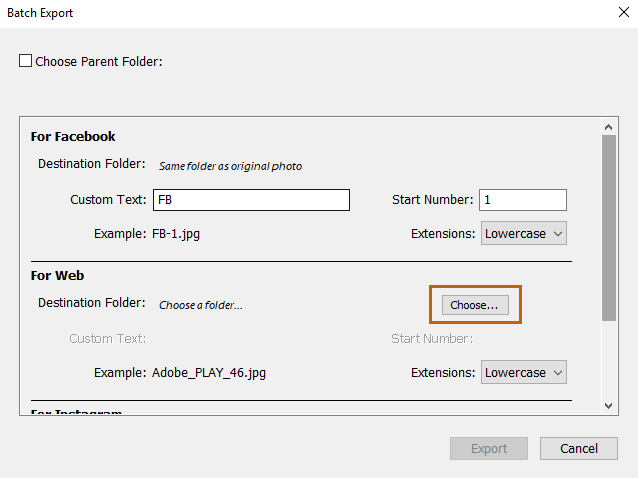Click the Custom Text field containing FB

pyautogui.click(x=251, y=200)
